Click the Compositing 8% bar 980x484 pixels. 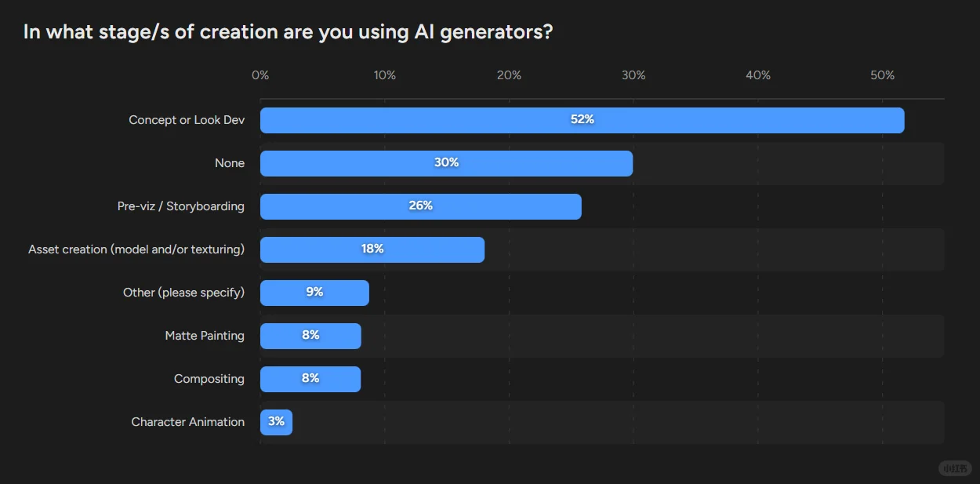(310, 379)
